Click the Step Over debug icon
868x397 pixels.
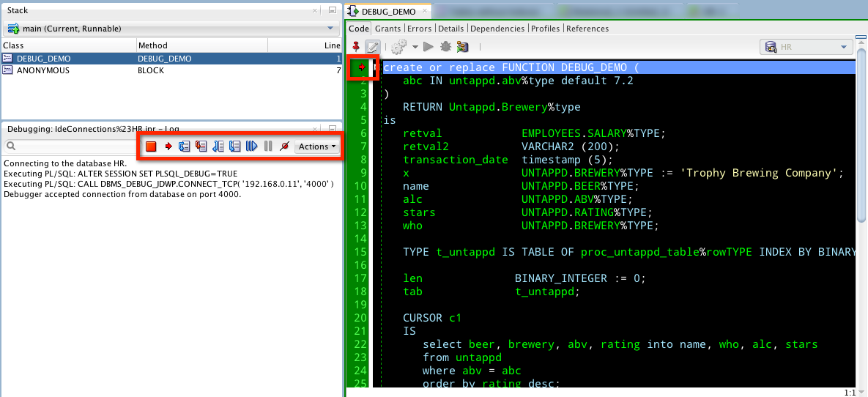(185, 146)
